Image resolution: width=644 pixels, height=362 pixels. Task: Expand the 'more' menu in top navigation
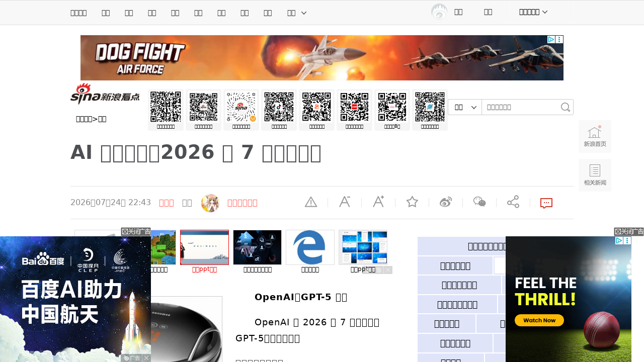pos(297,13)
